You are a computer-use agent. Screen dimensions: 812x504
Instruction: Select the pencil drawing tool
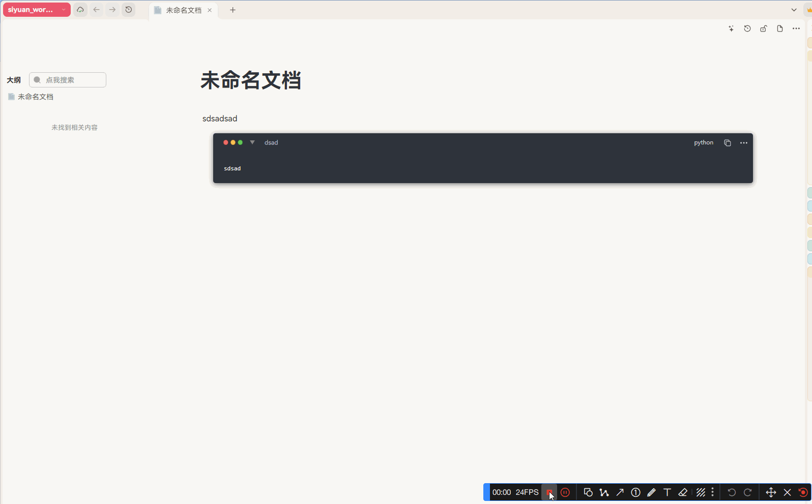651,492
